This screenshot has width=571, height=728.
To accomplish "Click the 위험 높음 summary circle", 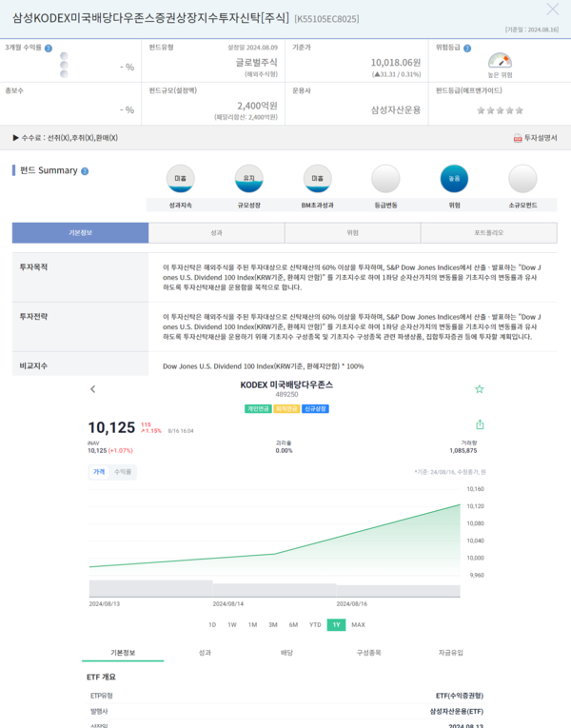I will coord(454,178).
